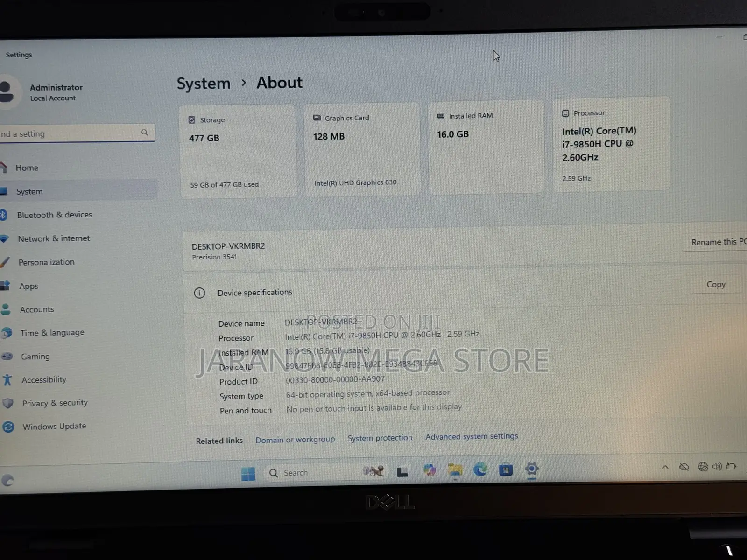Open Task View from the taskbar
The width and height of the screenshot is (747, 560).
point(402,472)
